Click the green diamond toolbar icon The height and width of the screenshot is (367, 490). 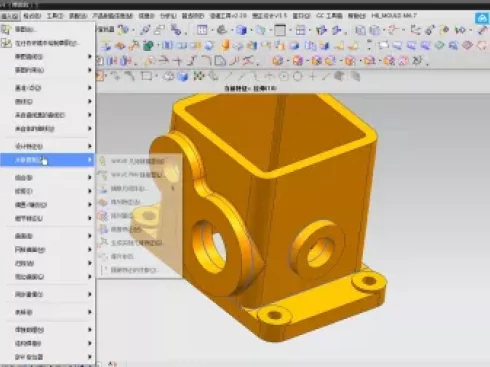[440, 45]
